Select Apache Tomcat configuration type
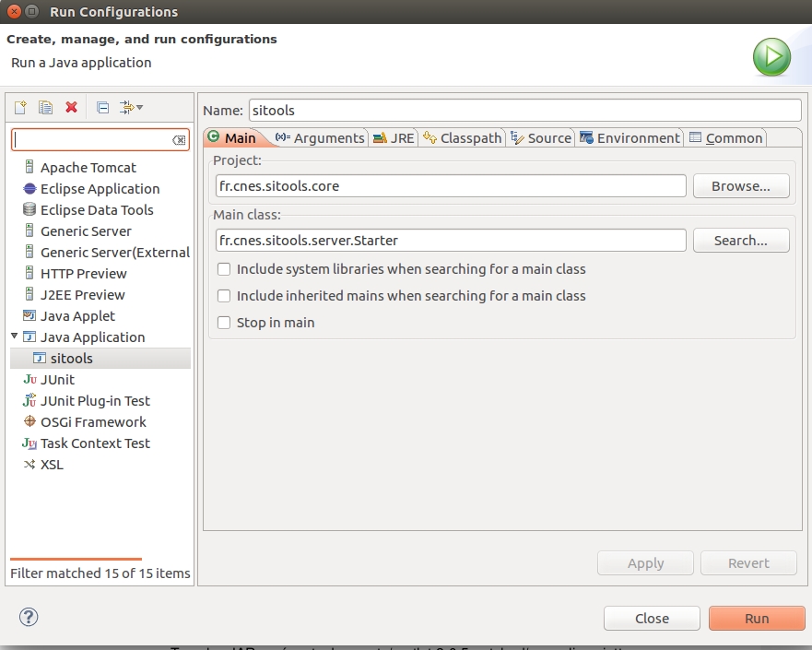Image resolution: width=812 pixels, height=650 pixels. (x=88, y=168)
